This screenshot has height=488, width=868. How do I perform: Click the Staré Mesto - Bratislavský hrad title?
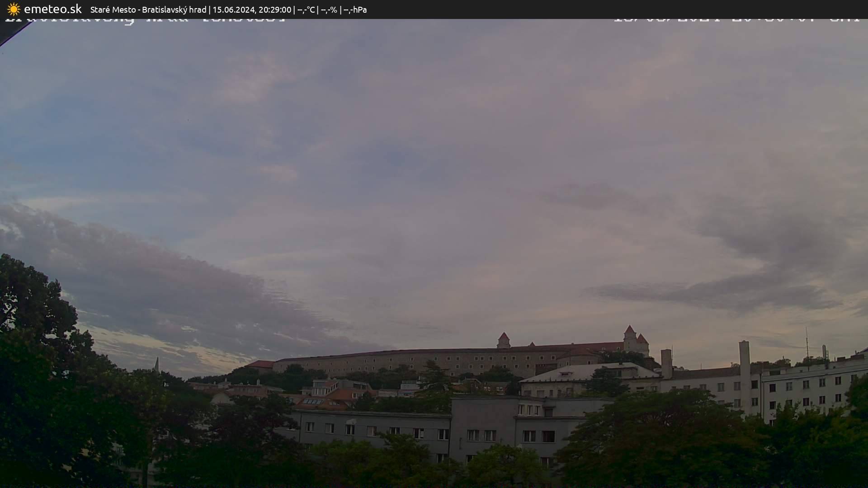coord(148,9)
